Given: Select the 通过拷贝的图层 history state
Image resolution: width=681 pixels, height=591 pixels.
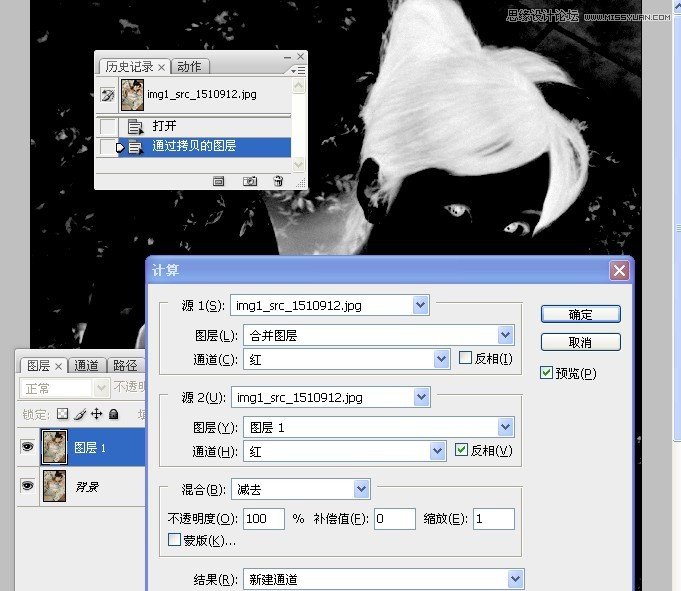Looking at the screenshot, I should (205, 147).
